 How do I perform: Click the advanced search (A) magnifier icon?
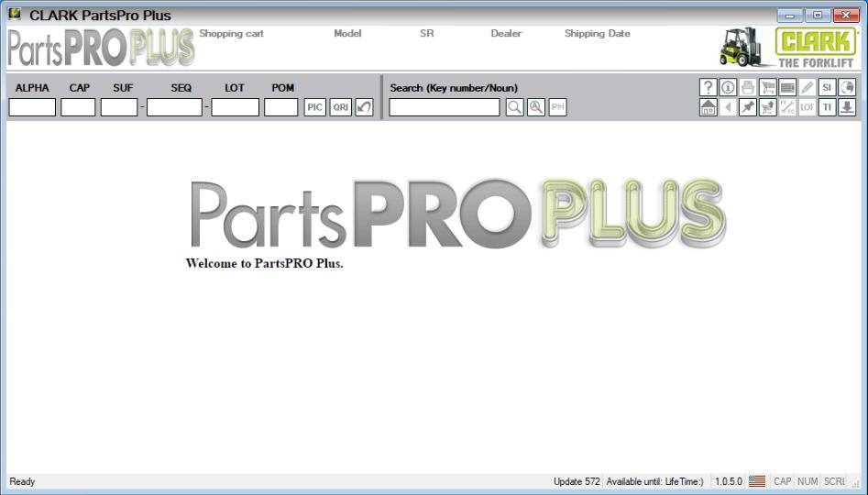pos(536,107)
